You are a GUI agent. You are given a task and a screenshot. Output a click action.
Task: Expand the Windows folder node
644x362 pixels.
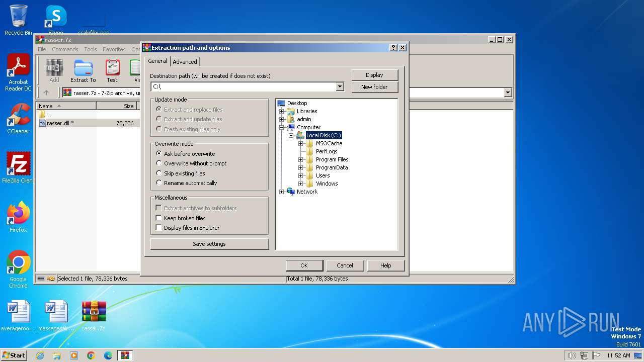click(x=301, y=184)
